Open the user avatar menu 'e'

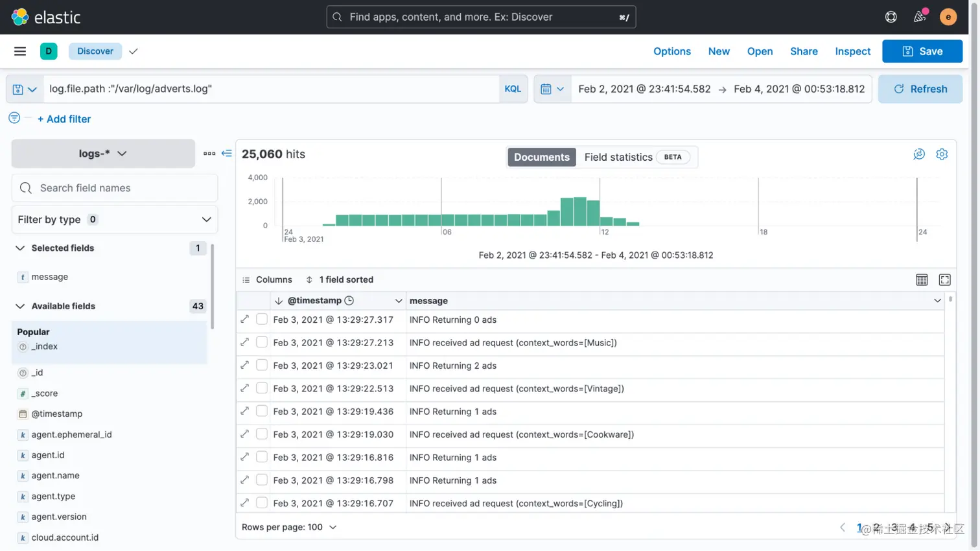[948, 17]
